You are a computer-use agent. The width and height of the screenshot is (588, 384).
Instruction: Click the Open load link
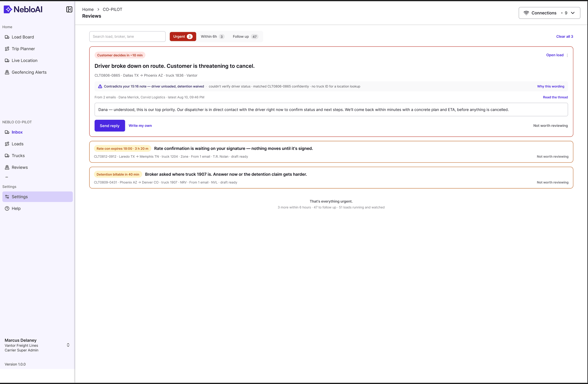[x=555, y=55]
